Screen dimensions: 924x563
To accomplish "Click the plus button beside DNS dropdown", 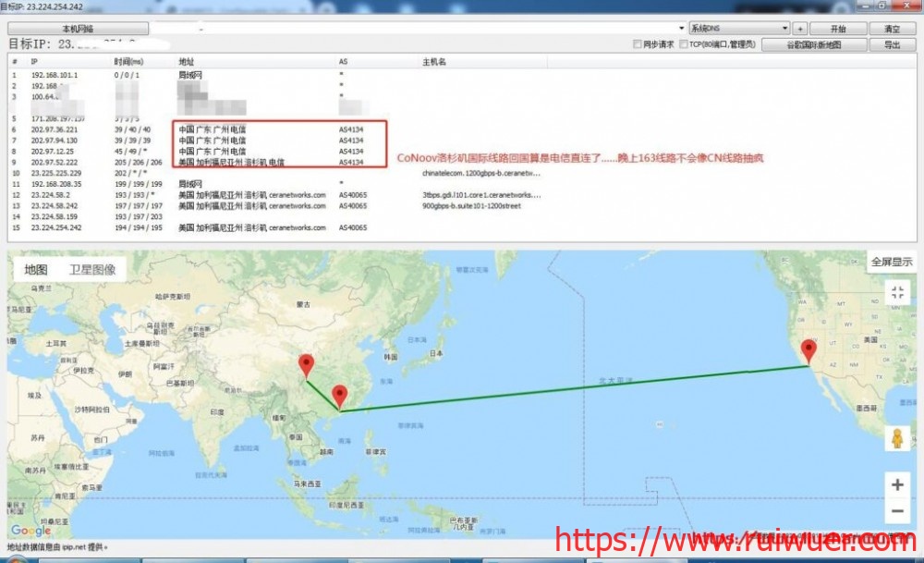I will (800, 29).
